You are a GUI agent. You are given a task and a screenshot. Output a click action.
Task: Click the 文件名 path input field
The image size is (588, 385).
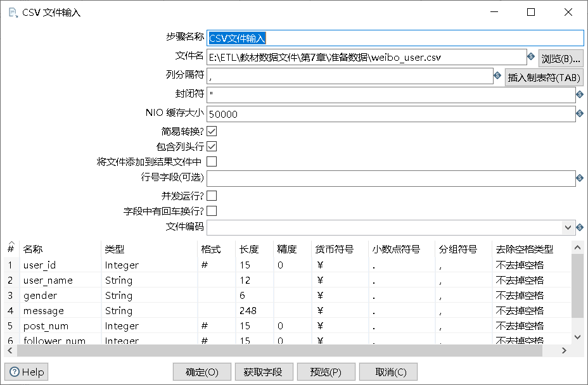click(367, 58)
